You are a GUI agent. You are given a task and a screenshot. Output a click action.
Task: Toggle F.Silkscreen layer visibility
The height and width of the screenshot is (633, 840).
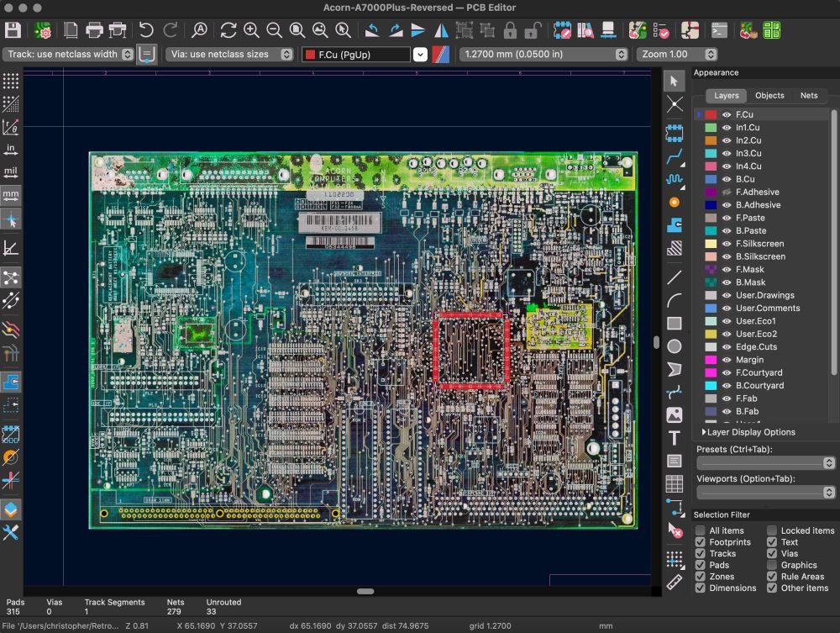click(x=727, y=244)
